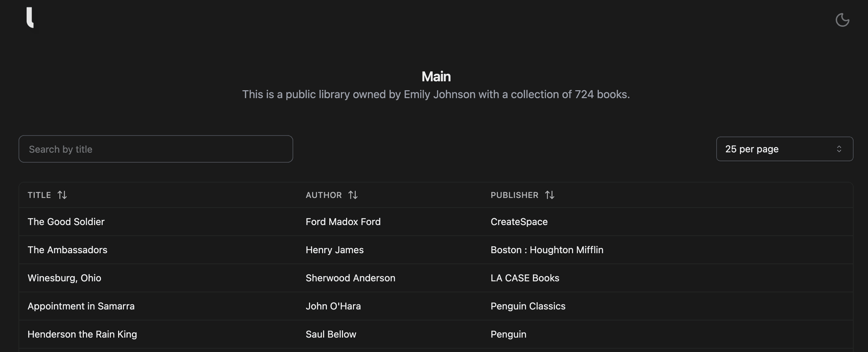Toggle the theme switcher in the corner

coord(843,20)
